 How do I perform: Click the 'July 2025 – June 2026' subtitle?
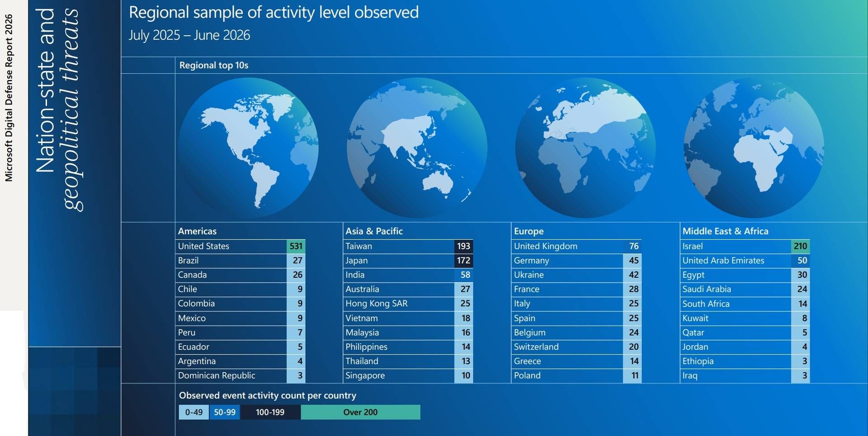[189, 35]
